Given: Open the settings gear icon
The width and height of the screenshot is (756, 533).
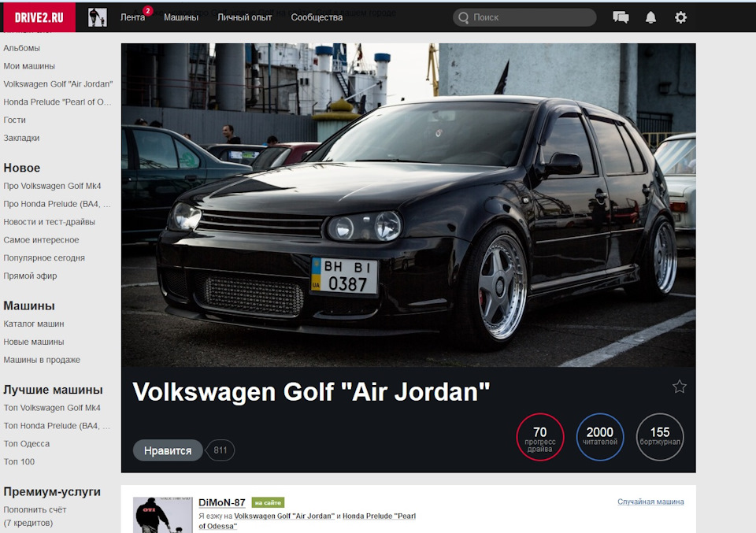Looking at the screenshot, I should coord(680,17).
